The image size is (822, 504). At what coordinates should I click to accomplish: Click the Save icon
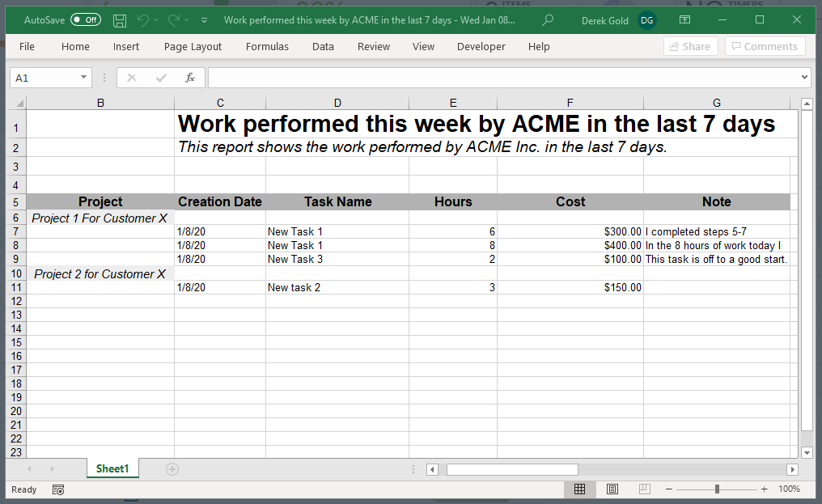pyautogui.click(x=119, y=20)
